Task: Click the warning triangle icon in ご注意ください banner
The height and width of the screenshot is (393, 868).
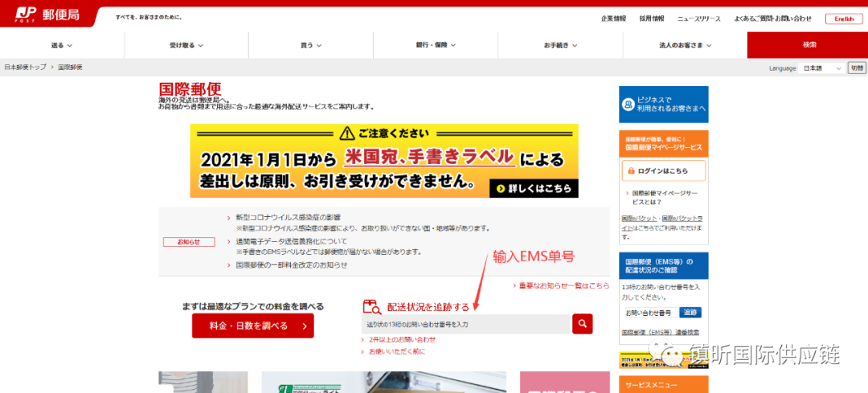Action: tap(346, 133)
